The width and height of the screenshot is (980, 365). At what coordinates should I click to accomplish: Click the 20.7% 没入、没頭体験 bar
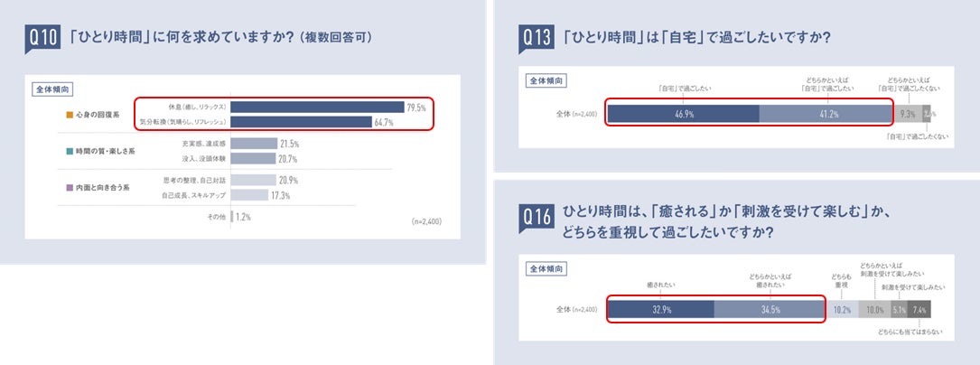(253, 159)
